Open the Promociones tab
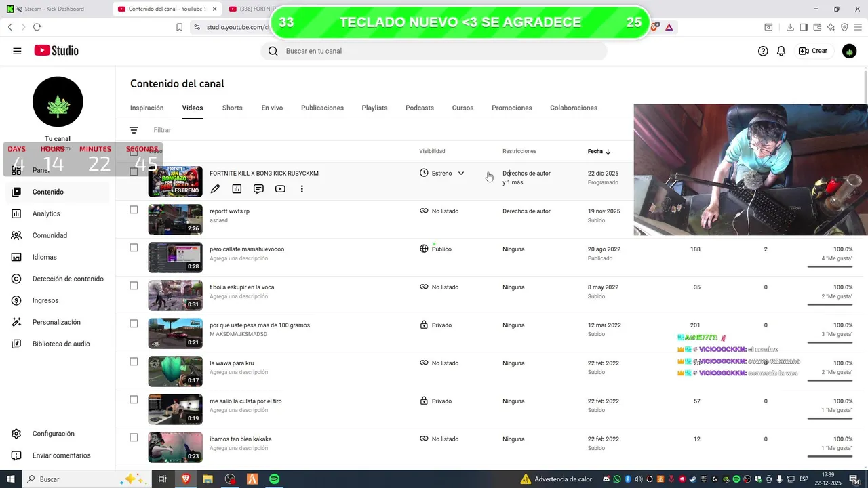The width and height of the screenshot is (868, 488). pyautogui.click(x=511, y=108)
